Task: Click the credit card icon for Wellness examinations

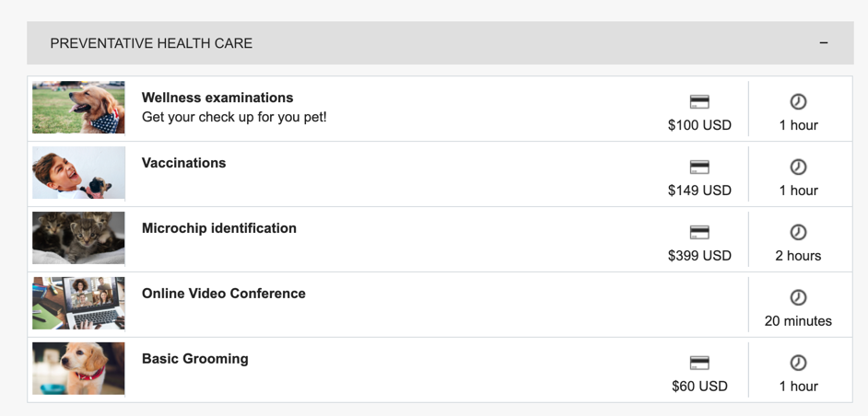Action: click(699, 102)
